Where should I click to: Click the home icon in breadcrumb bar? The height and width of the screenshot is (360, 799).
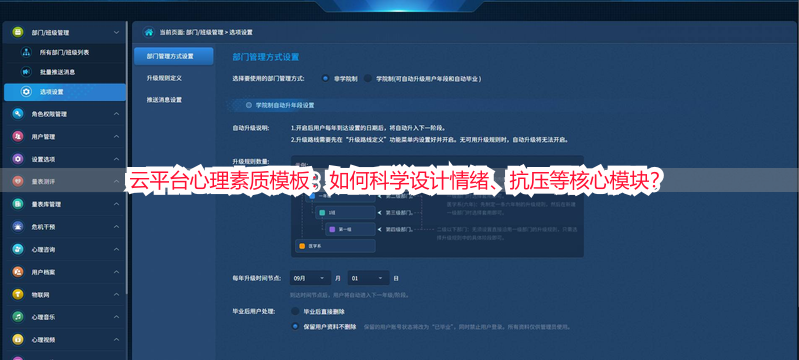[149, 32]
